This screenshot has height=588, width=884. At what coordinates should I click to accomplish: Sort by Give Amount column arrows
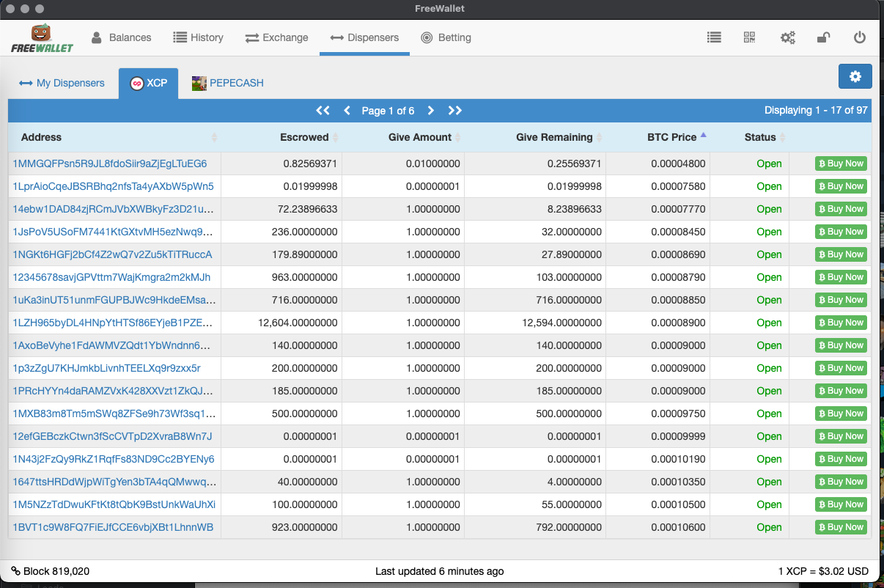pos(458,137)
